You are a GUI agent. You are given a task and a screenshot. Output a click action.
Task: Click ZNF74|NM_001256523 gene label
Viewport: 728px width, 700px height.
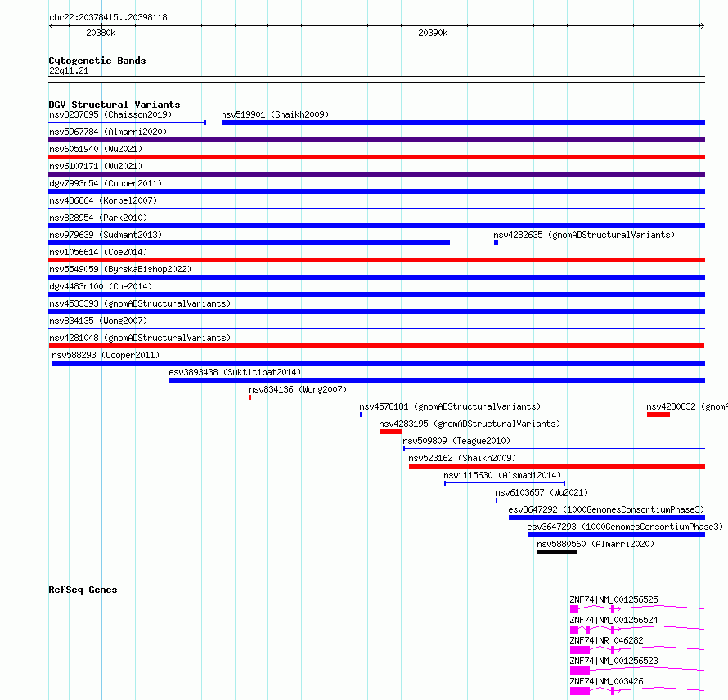613,661
